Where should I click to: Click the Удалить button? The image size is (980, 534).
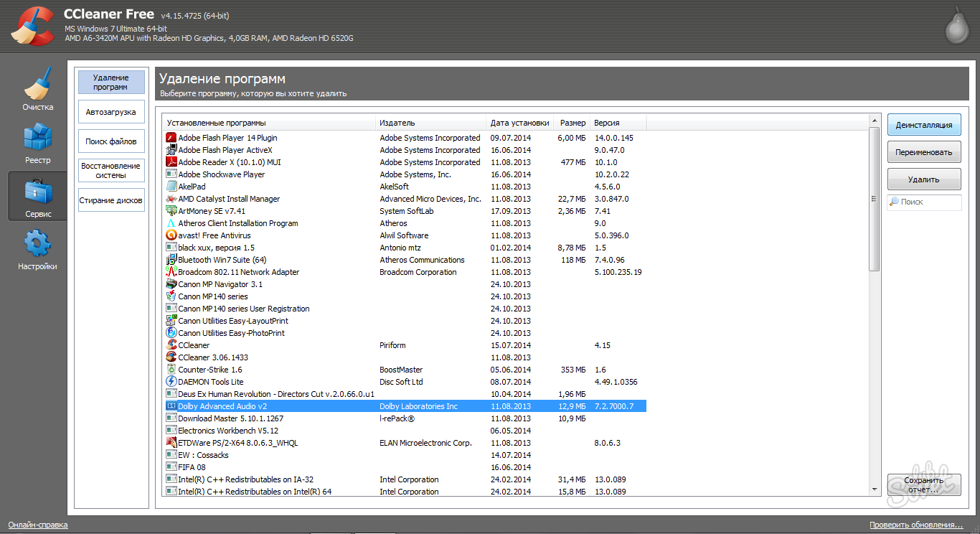click(x=924, y=179)
